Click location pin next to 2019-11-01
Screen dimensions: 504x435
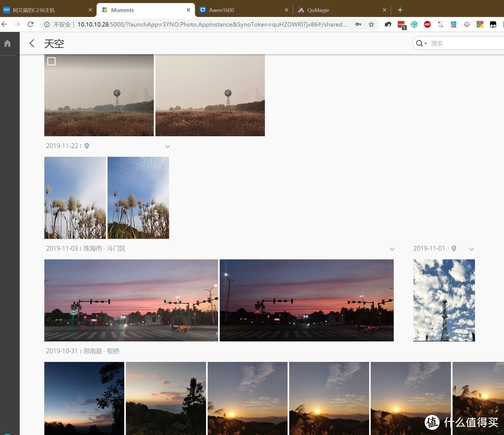(x=454, y=248)
